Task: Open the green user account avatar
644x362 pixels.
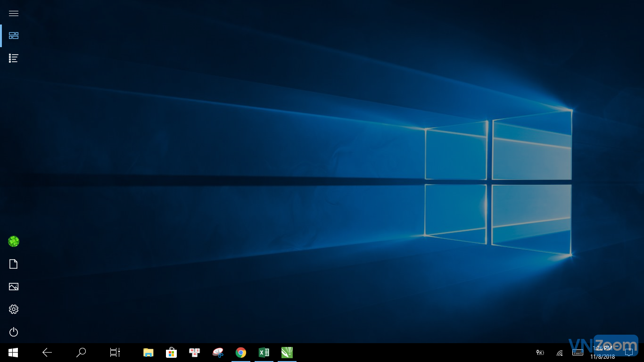Action: click(x=14, y=241)
